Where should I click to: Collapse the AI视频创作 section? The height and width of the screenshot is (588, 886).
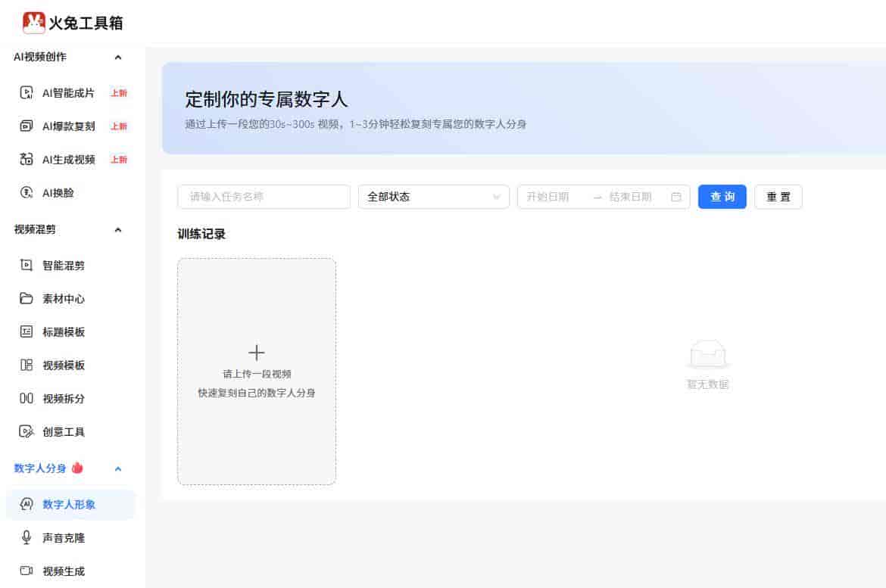coord(117,57)
